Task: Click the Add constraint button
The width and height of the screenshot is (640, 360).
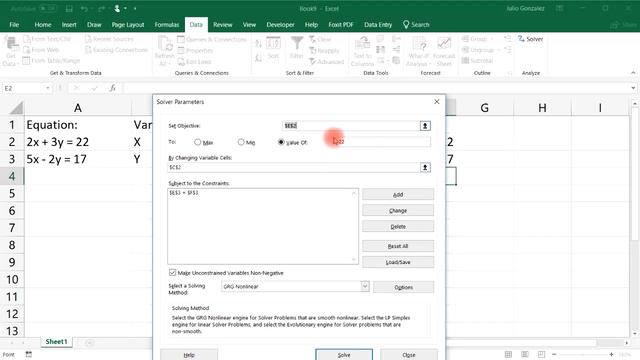Action: (x=398, y=194)
